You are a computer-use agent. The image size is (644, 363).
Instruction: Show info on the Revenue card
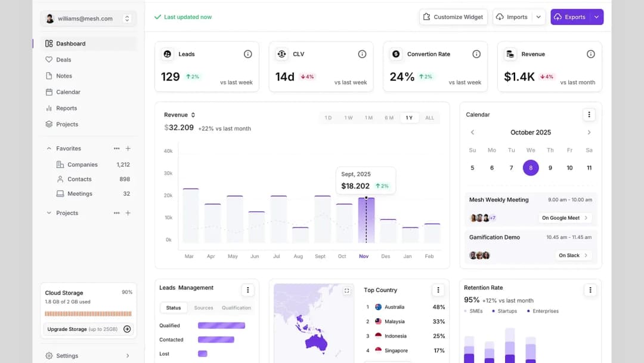click(590, 54)
